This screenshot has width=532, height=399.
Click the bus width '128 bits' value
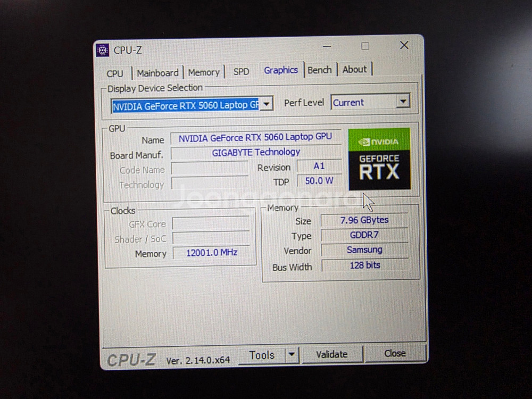(365, 265)
